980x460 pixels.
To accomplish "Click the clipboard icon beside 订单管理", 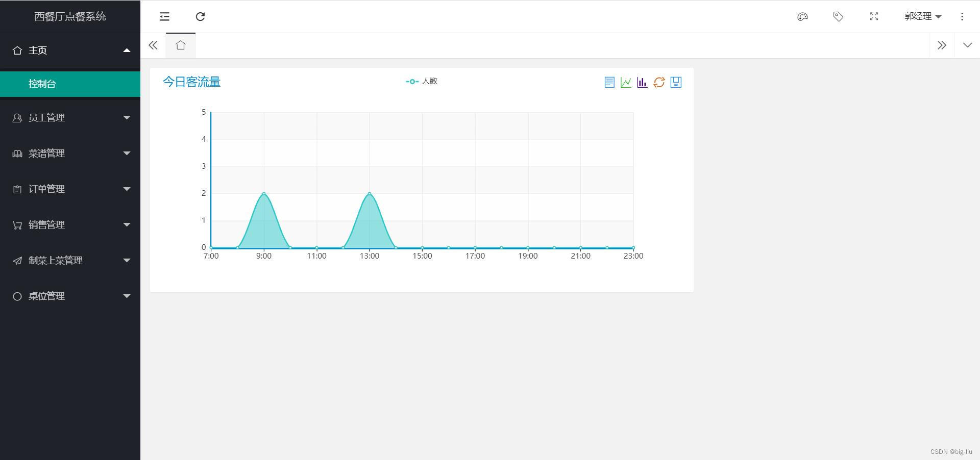I will (17, 189).
